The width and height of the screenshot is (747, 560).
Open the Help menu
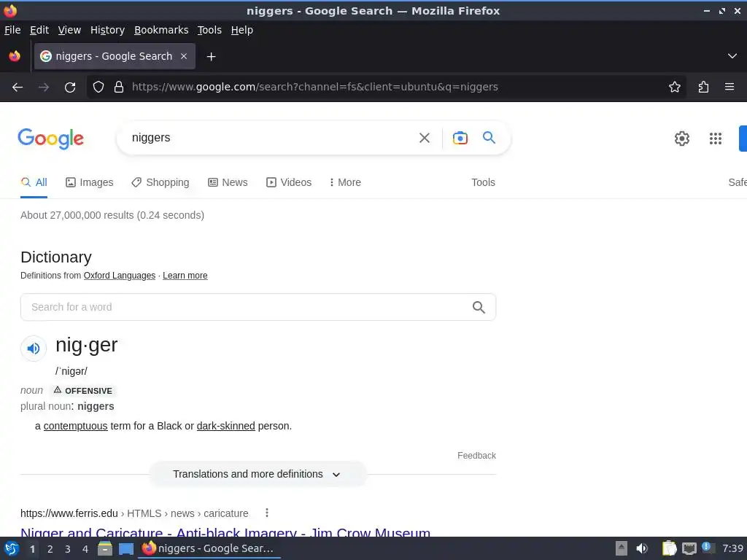click(x=242, y=30)
